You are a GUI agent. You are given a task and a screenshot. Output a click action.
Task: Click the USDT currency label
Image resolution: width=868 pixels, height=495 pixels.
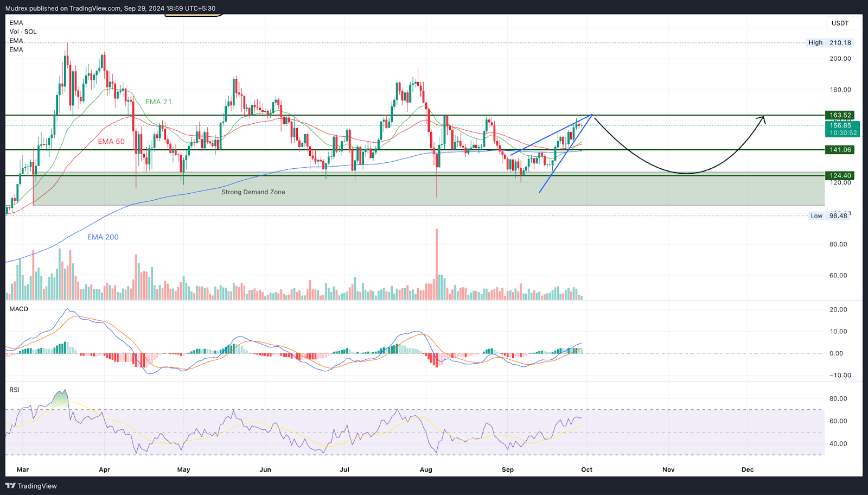tap(840, 23)
